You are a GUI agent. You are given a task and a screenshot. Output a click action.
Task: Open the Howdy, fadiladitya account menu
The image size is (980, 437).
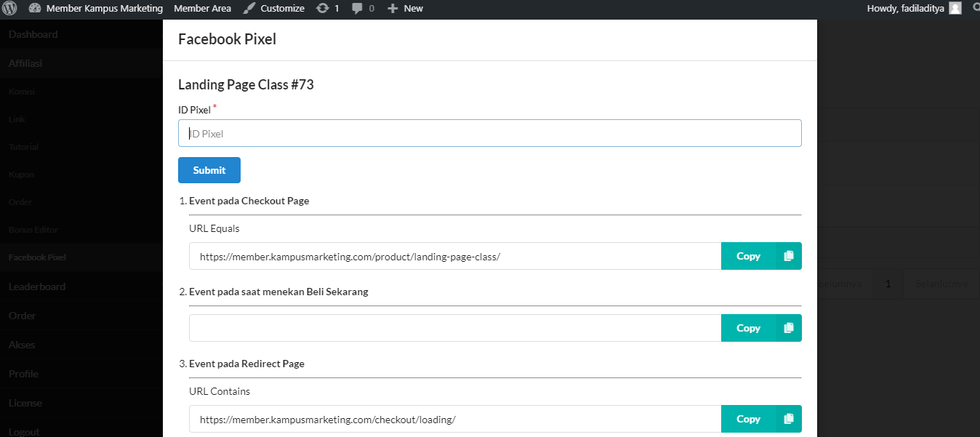point(905,9)
